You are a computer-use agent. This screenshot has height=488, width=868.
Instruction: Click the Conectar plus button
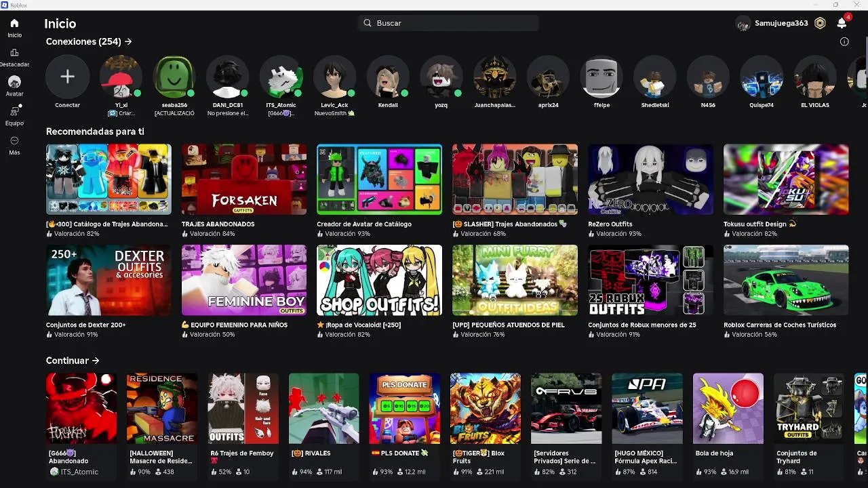(67, 77)
